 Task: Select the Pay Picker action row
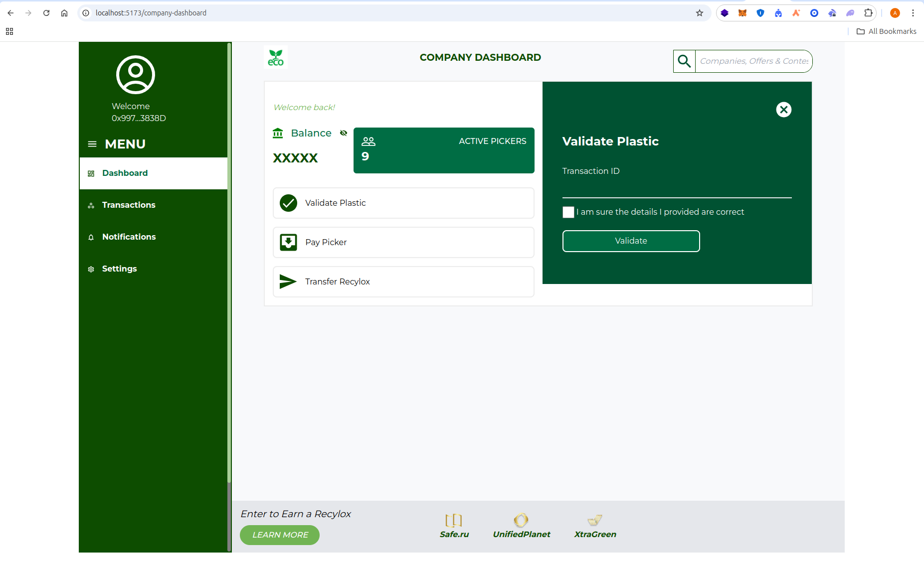click(x=403, y=243)
